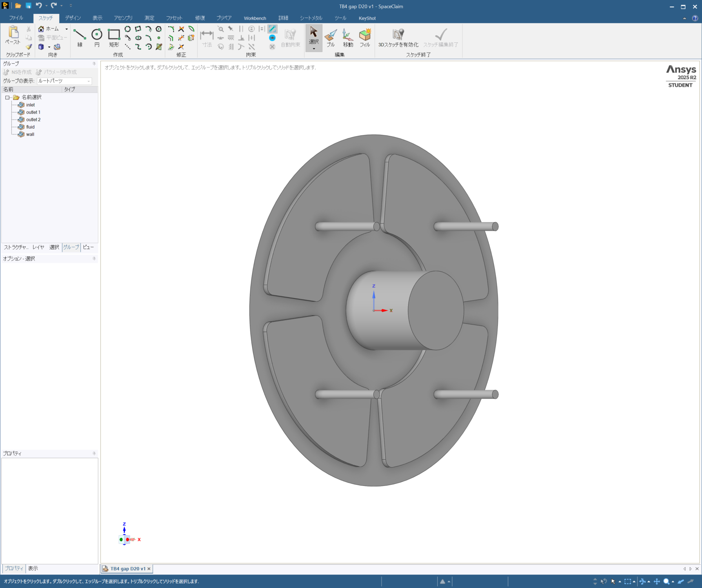702x588 pixels.
Task: Close the TB4 gap D20 v1 document tab
Action: [149, 569]
